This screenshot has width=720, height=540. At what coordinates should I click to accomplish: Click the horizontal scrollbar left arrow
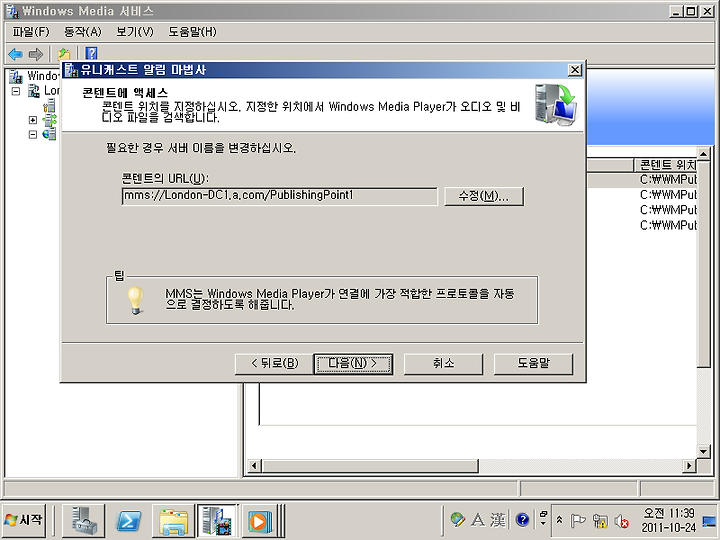pyautogui.click(x=253, y=466)
